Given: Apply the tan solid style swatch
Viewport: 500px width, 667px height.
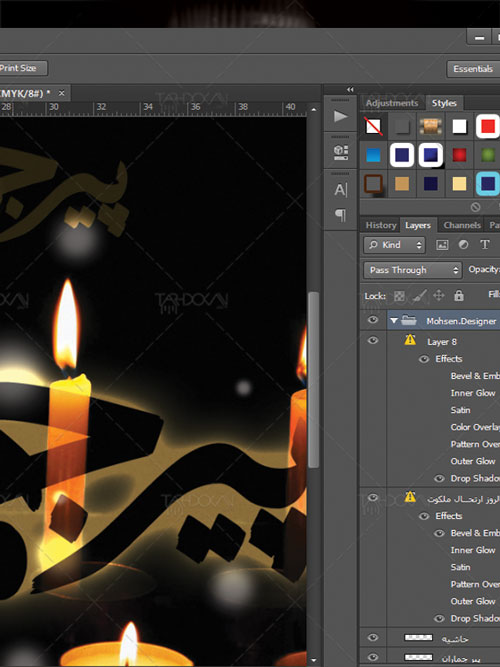Looking at the screenshot, I should (x=402, y=184).
